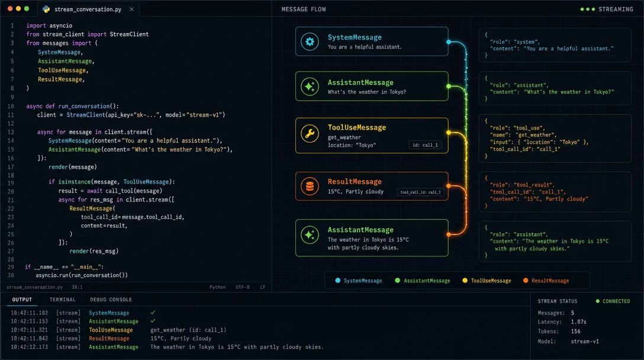Close the stream_conversation.py tab

(131, 9)
